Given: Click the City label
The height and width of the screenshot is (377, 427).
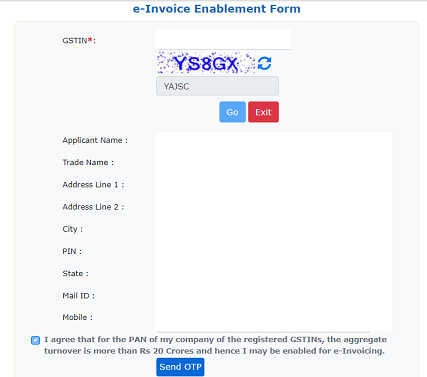Looking at the screenshot, I should coord(72,229).
